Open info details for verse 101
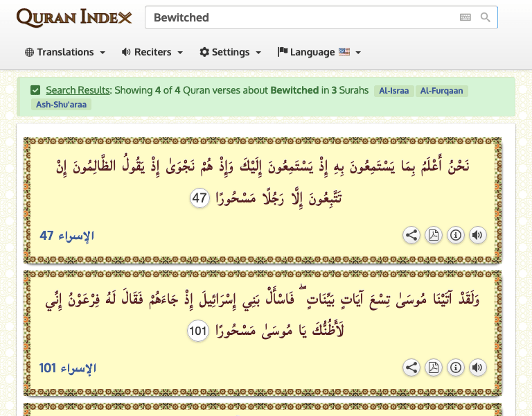The width and height of the screenshot is (532, 416). [456, 367]
